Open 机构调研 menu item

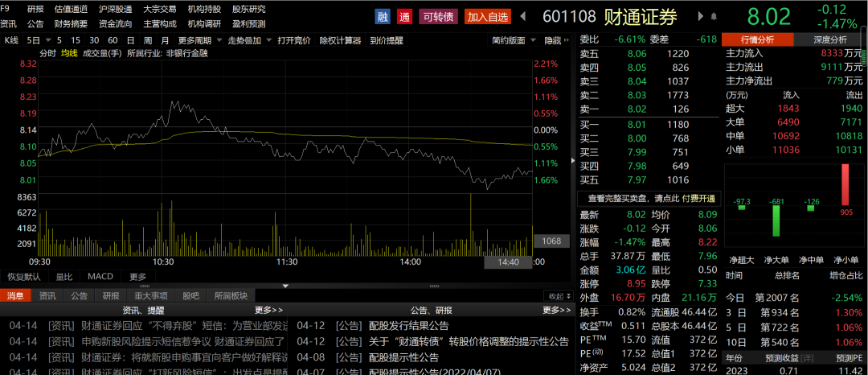coord(203,24)
